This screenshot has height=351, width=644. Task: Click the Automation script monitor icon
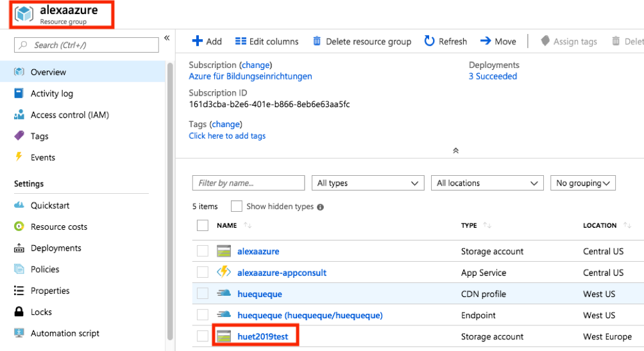[x=19, y=333]
